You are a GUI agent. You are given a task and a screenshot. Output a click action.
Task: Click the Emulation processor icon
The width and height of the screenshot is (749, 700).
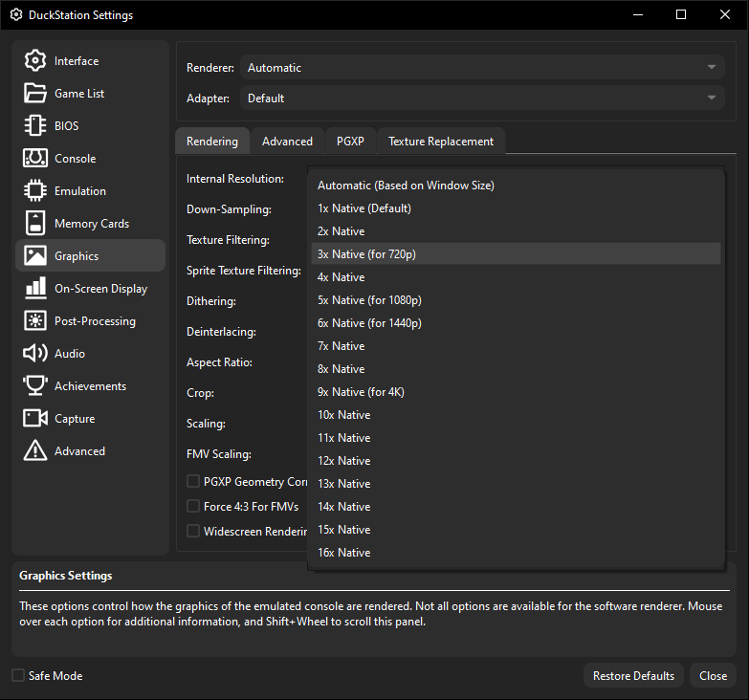coord(35,190)
